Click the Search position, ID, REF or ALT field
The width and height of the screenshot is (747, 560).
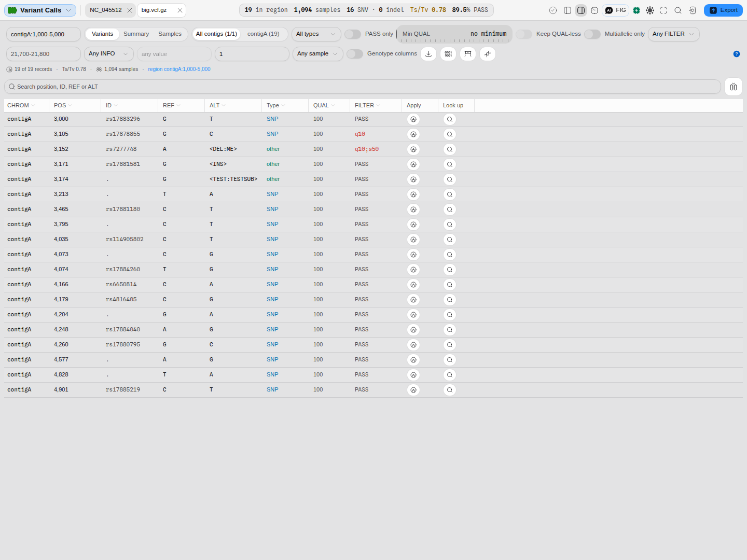point(363,87)
